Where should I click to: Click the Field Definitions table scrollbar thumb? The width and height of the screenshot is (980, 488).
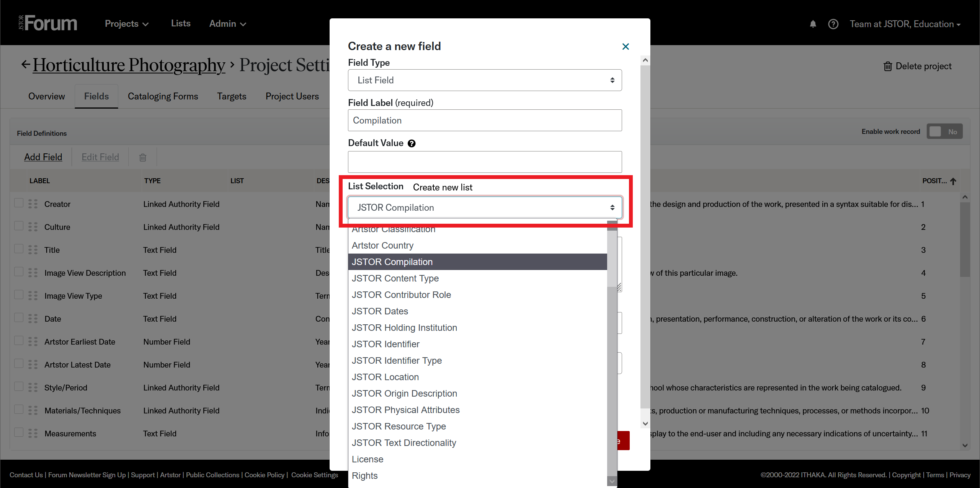click(x=965, y=239)
